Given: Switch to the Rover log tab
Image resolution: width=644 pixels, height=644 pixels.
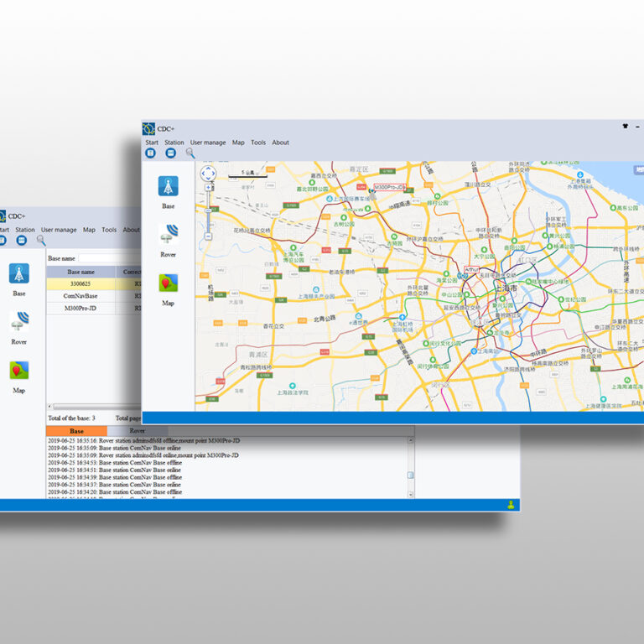Looking at the screenshot, I should click(x=138, y=431).
